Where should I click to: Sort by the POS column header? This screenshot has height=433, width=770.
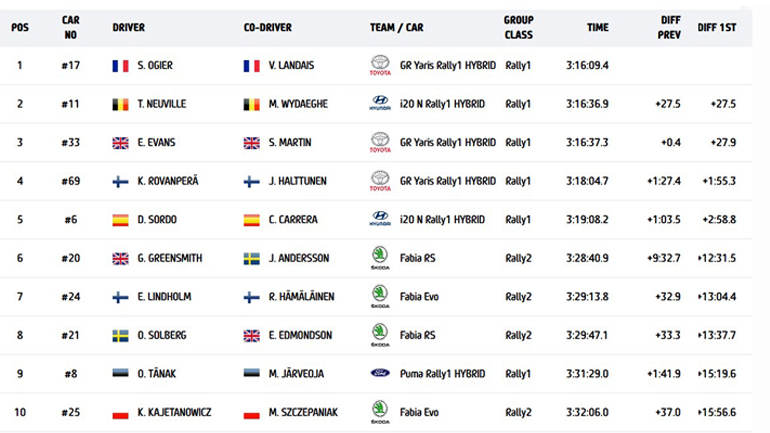(20, 27)
